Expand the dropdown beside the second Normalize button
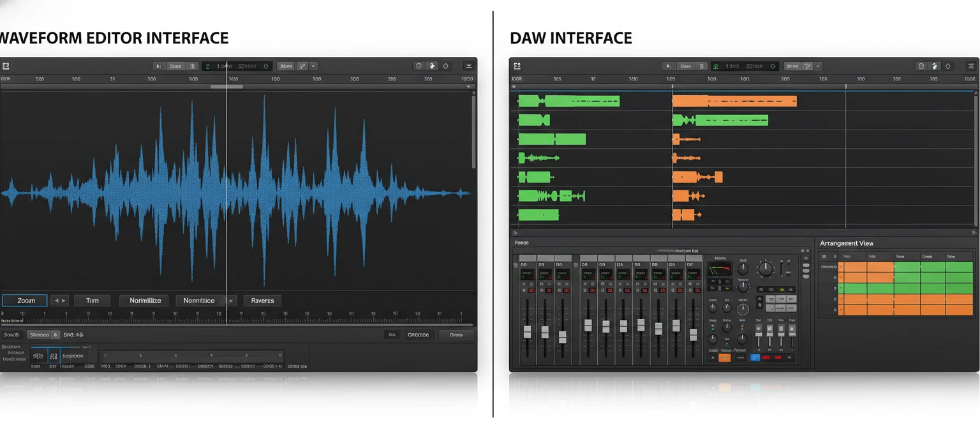Screen dimensions: 980x429 232,300
